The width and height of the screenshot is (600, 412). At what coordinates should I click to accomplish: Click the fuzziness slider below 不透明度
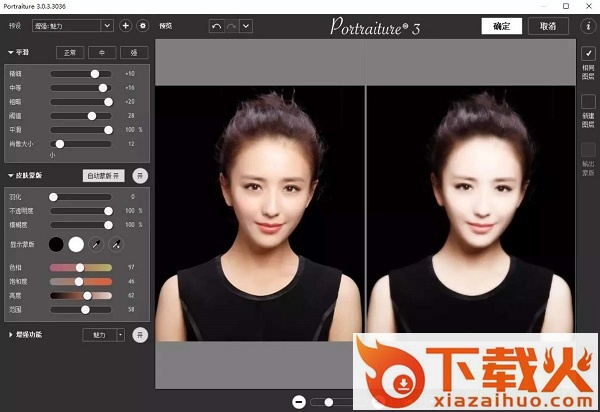point(81,225)
